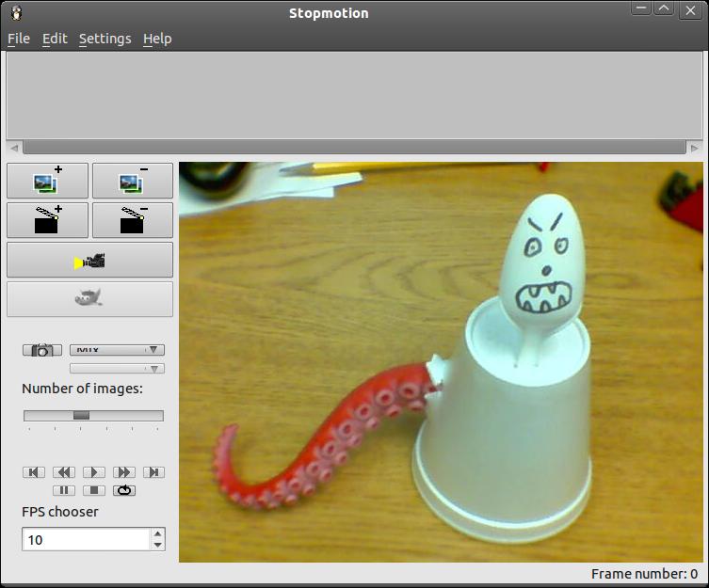Screen dimensions: 709x588
Task: Maximize the Stopmotion window
Action: pos(663,8)
